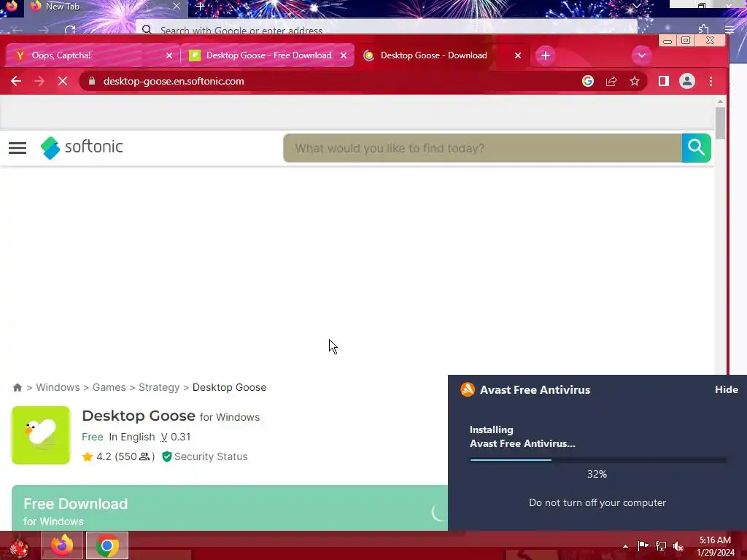Click the lock icon in Chrome address bar

[92, 81]
